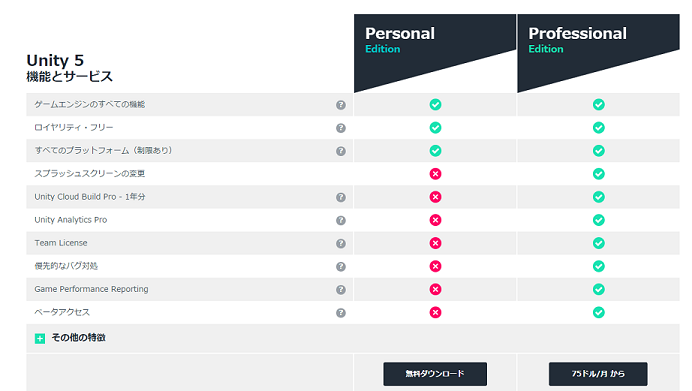Screen dimensions: 692x391
Task: Open help icon for すべてのプラットフォーム row
Action: click(341, 151)
